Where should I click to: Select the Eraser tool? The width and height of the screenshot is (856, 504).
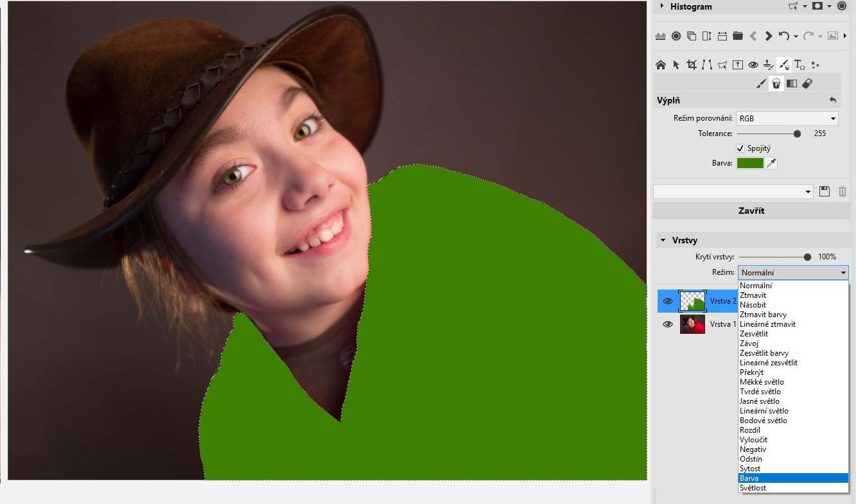[807, 83]
